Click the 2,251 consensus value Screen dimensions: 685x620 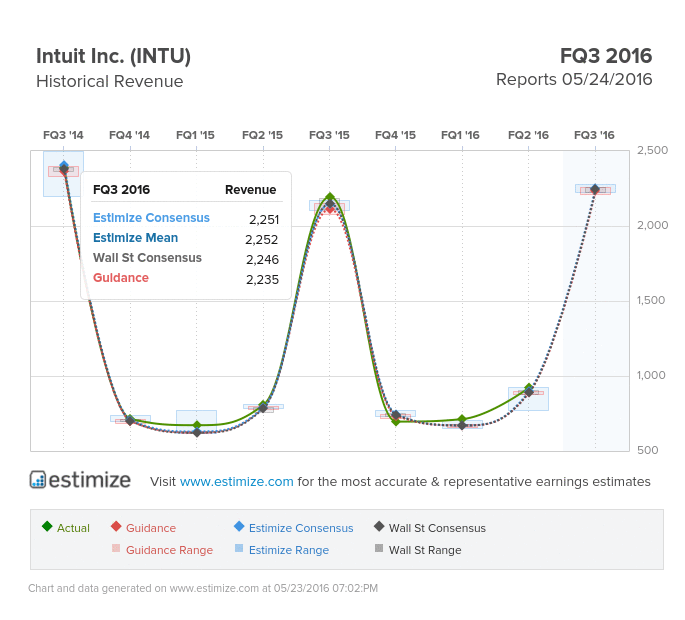(264, 219)
